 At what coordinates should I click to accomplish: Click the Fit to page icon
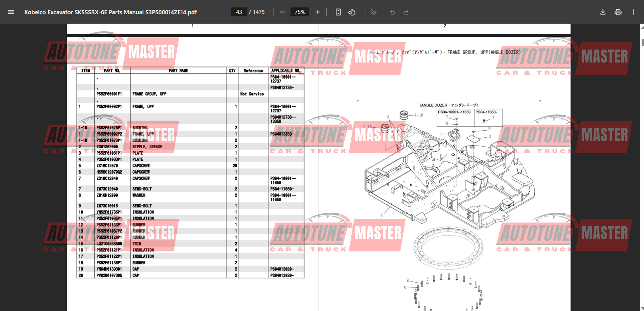click(x=338, y=12)
